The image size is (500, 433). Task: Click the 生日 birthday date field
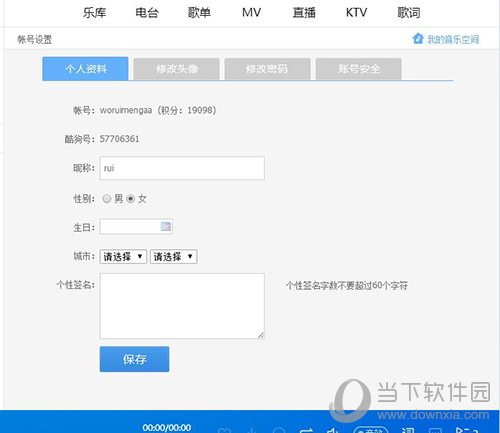click(136, 227)
